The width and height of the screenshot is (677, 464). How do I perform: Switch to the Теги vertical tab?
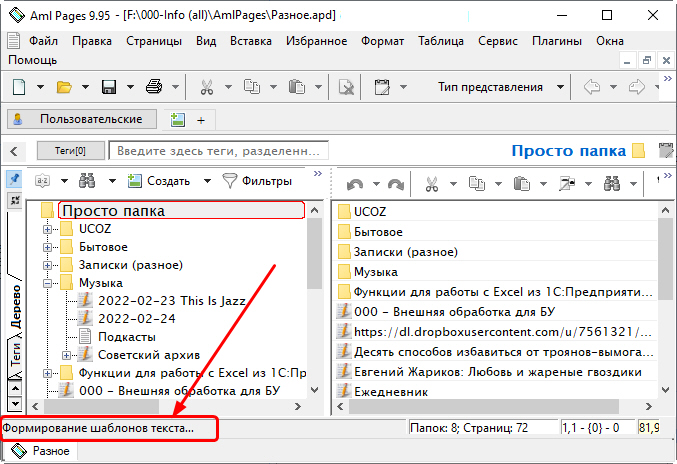pos(15,355)
